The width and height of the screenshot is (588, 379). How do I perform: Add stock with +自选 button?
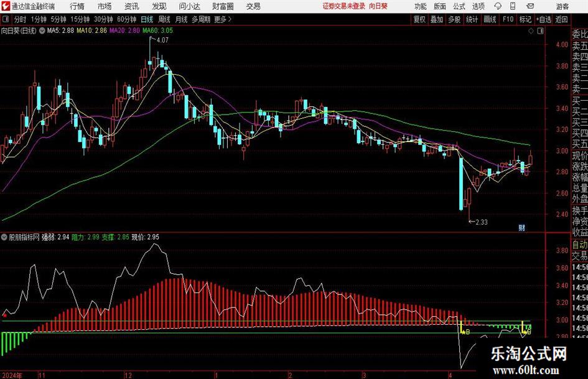(544, 19)
